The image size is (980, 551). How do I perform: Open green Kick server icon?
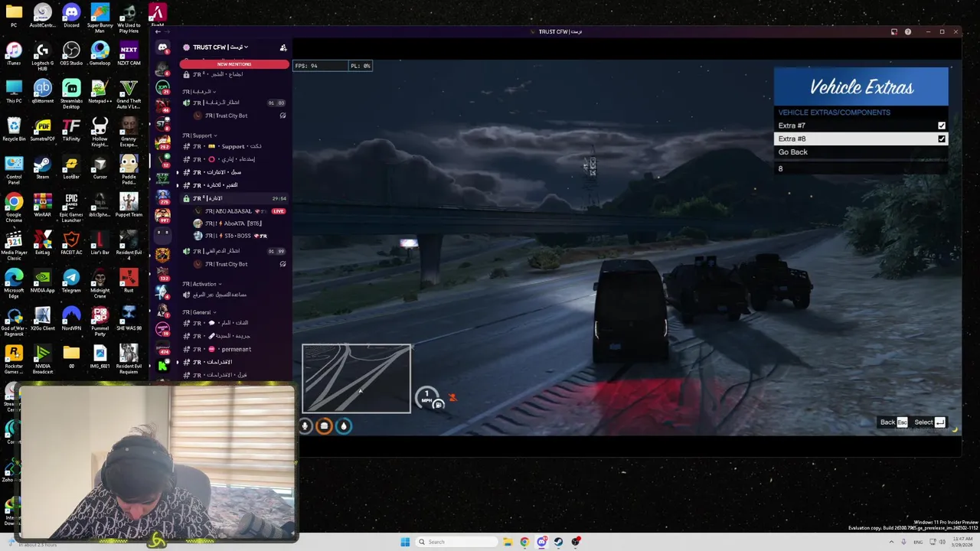(x=162, y=366)
